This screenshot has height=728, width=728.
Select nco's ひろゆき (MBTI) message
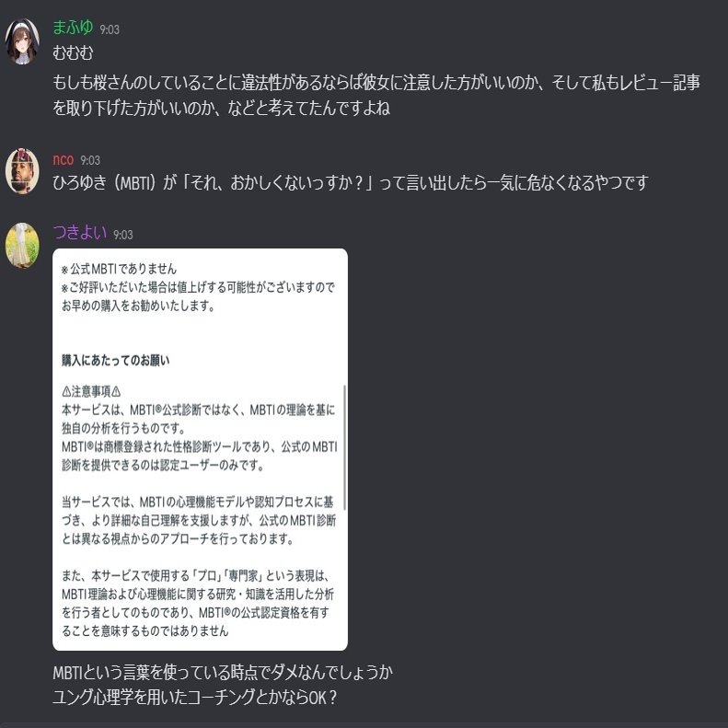351,183
